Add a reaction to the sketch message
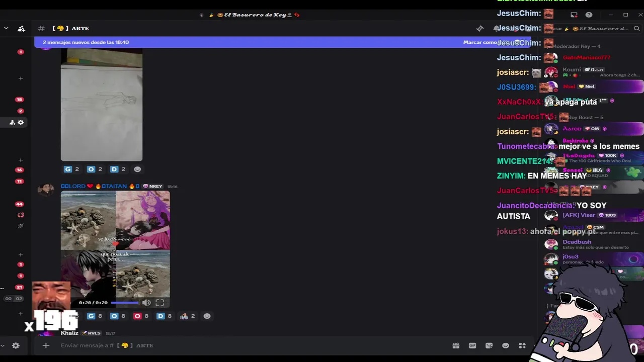Viewport: 644px width, 362px height. [x=137, y=169]
